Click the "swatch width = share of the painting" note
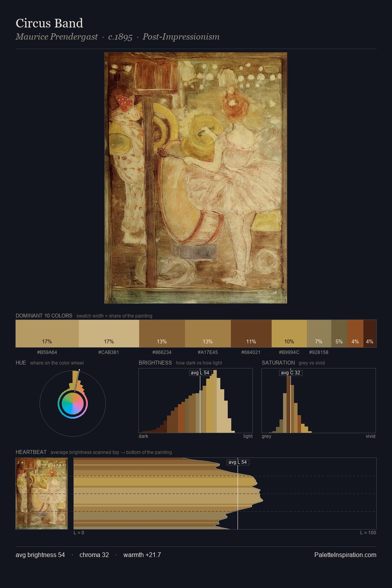392x588 pixels. [x=114, y=316]
